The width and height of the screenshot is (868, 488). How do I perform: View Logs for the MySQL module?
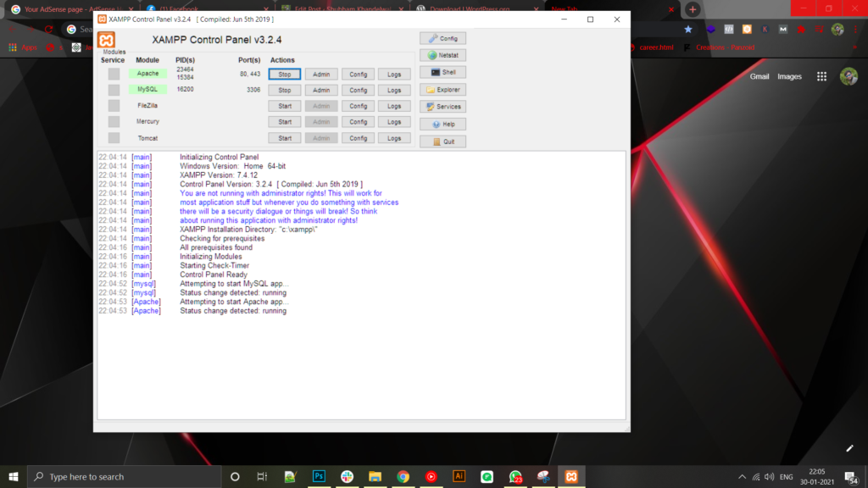394,90
